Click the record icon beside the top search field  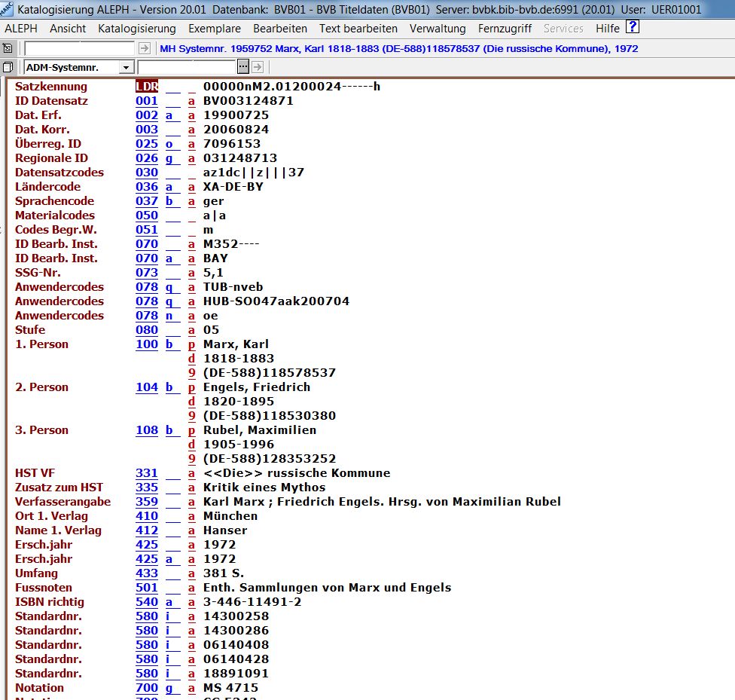(x=8, y=48)
